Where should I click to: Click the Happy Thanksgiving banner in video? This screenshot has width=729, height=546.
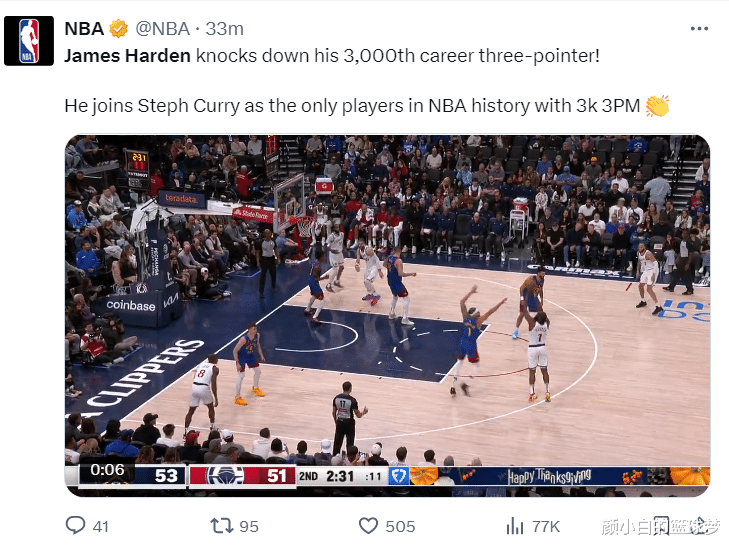click(549, 476)
